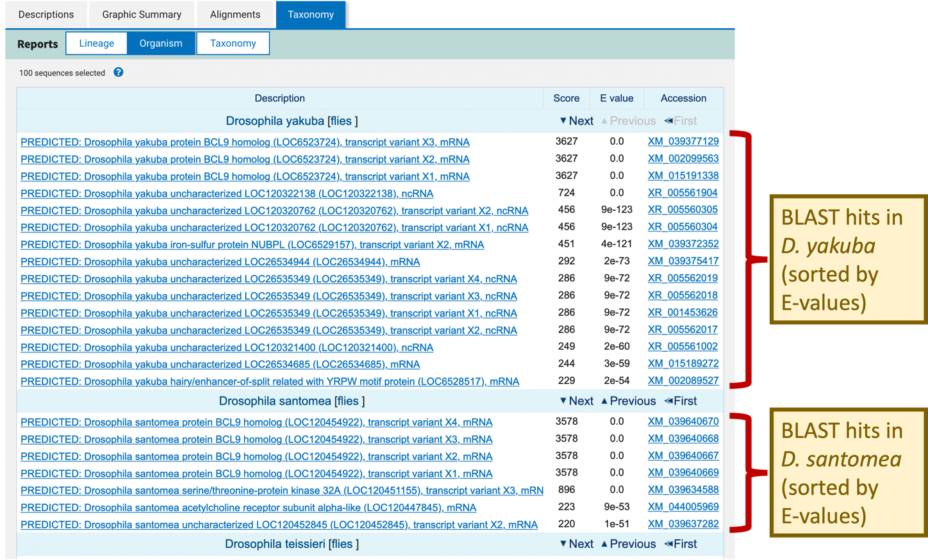Open yakuba BCL9 homolog transcript variant X2
This screenshot has height=560, width=928.
(245, 159)
